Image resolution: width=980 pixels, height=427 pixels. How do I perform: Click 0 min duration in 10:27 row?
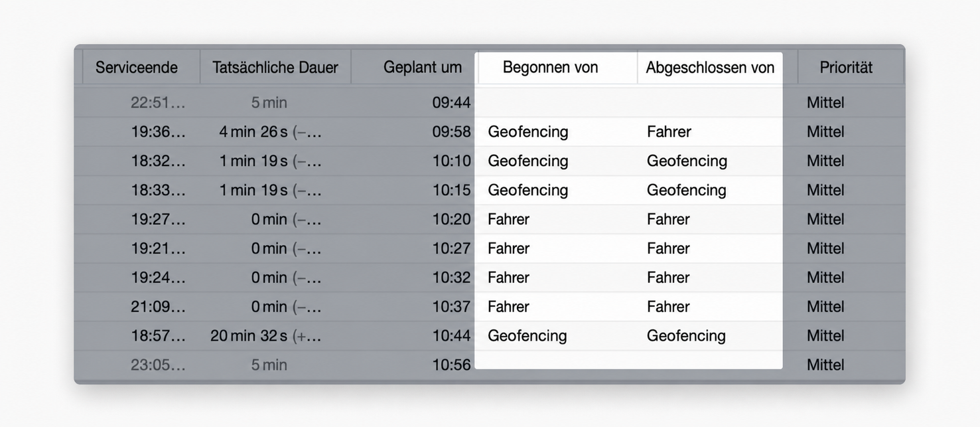[286, 248]
